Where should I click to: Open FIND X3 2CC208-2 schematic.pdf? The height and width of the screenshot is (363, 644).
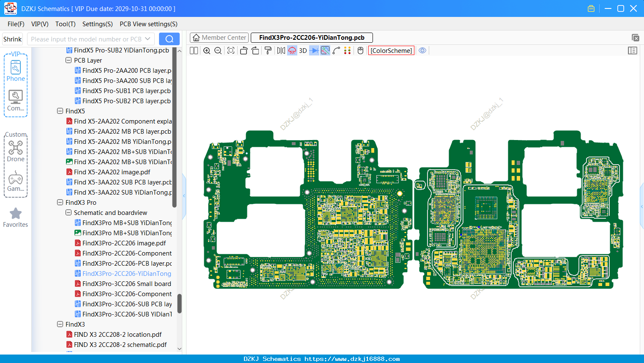(116, 345)
